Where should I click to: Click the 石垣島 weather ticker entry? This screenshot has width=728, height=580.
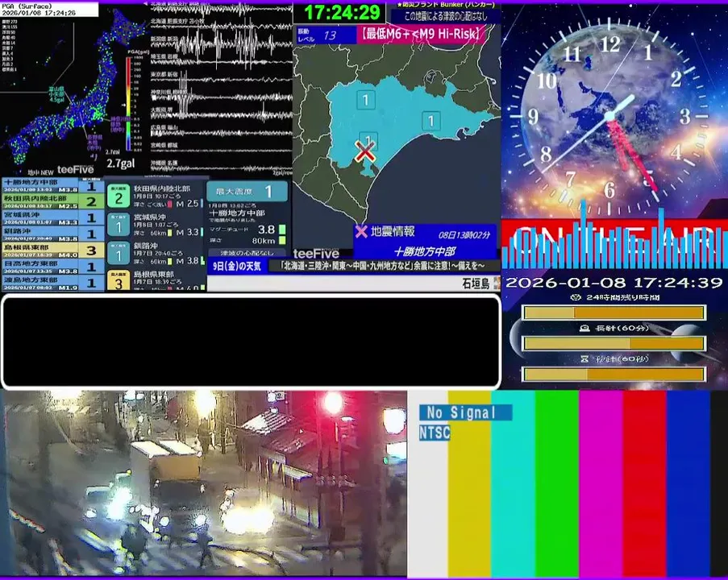pyautogui.click(x=476, y=284)
